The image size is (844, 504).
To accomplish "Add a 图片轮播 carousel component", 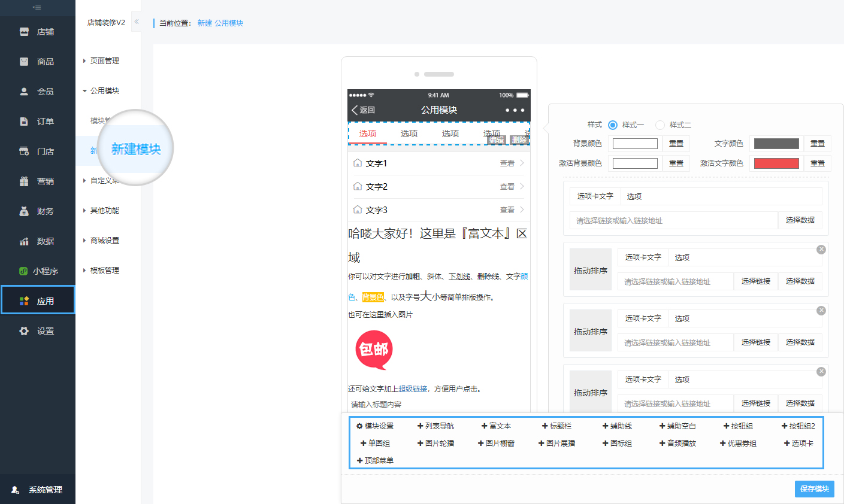I will pos(435,444).
